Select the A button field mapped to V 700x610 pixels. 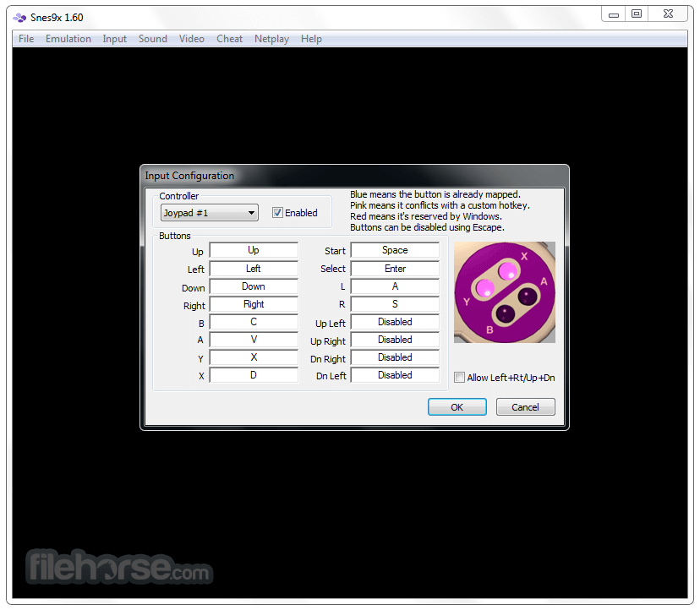[254, 340]
